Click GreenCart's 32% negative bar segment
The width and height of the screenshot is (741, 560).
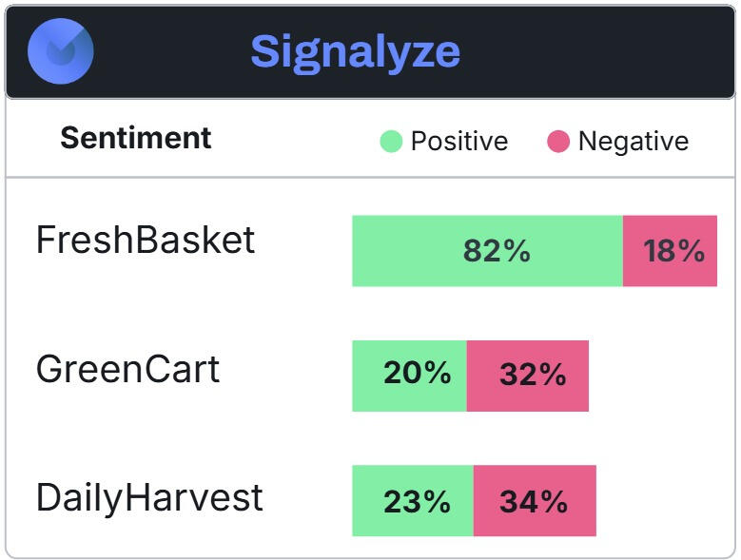click(528, 376)
